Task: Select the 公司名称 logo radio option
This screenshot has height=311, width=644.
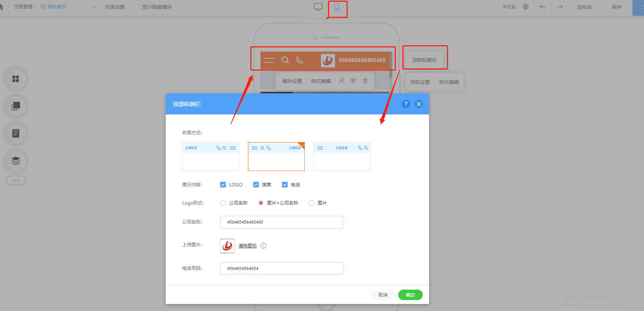Action: (223, 203)
